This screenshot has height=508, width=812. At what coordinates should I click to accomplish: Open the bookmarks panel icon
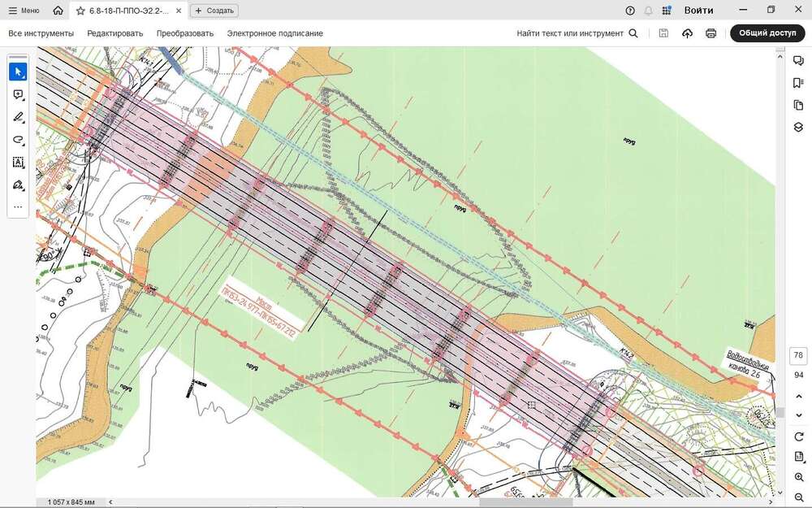pyautogui.click(x=798, y=83)
